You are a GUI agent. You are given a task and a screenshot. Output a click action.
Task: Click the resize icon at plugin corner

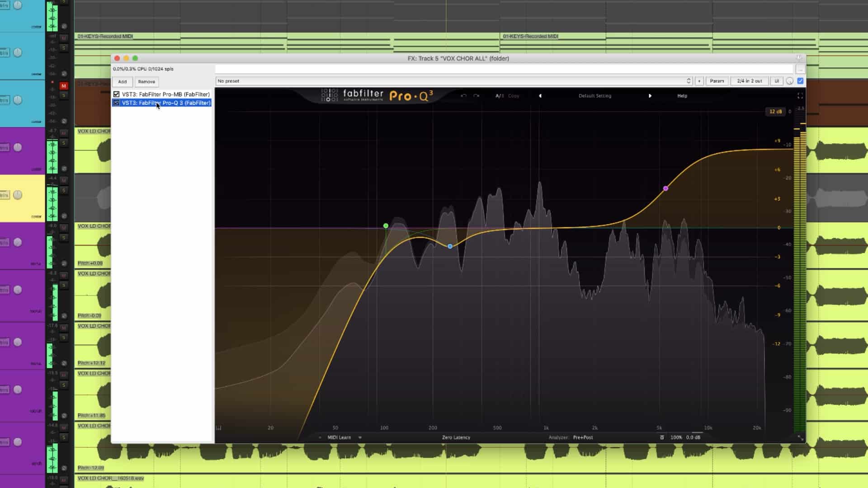[800, 438]
